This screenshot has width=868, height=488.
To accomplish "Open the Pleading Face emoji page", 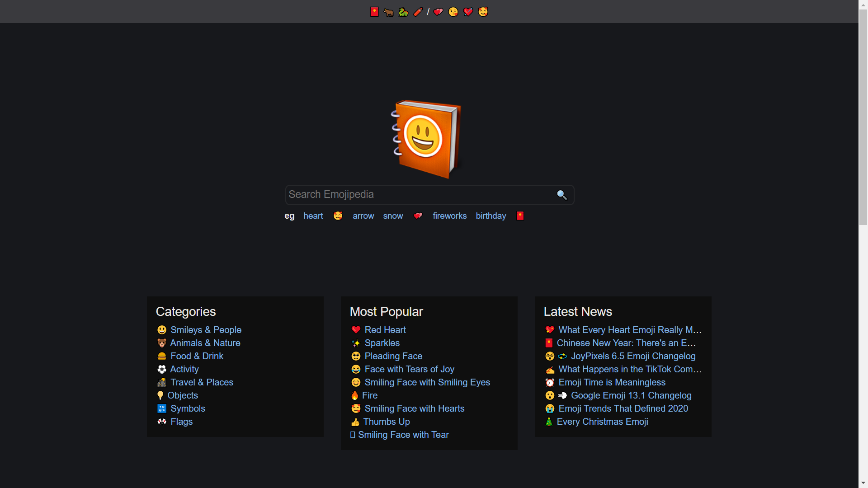I will 393,356.
